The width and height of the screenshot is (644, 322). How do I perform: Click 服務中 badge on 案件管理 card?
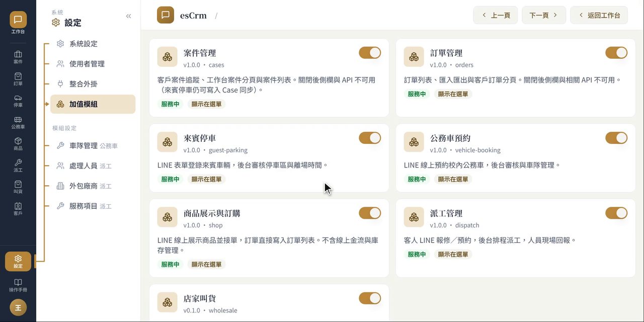[170, 104]
